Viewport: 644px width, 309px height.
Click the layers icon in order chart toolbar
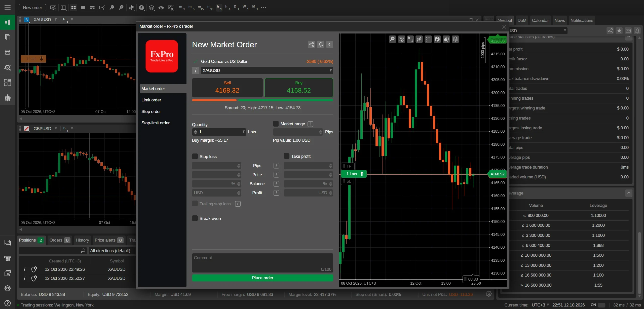click(455, 39)
